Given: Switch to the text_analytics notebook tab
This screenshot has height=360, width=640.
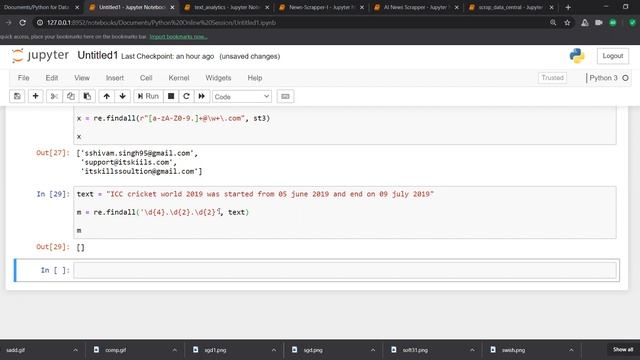Looking at the screenshot, I should 226,7.
